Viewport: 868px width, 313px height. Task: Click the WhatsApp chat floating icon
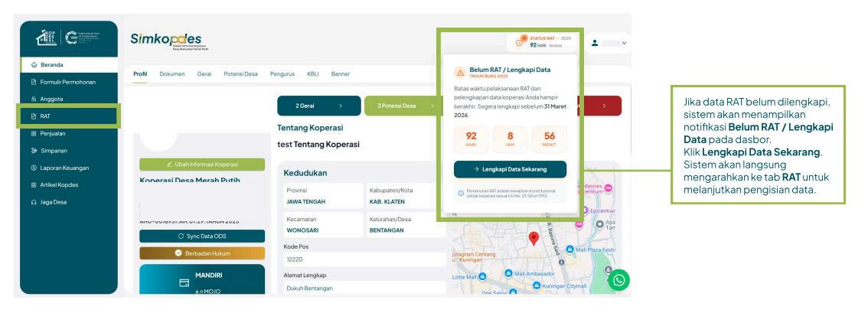[x=619, y=280]
